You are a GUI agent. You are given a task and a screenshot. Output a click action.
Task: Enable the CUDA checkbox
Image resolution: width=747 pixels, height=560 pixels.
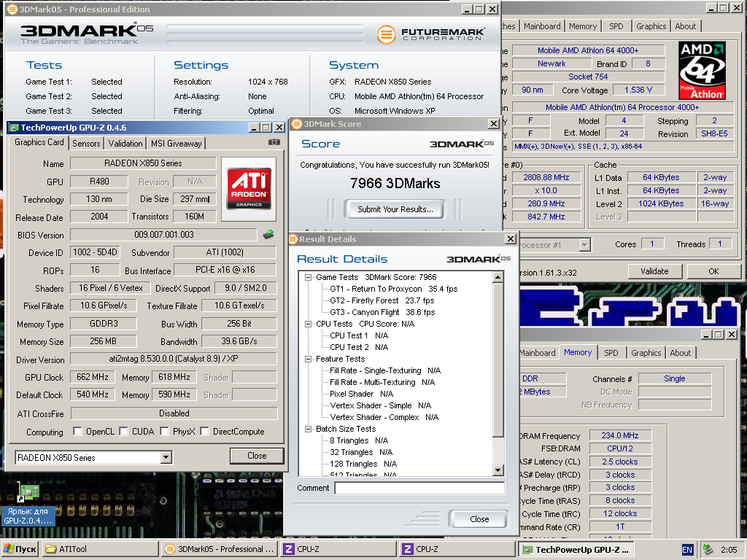[123, 432]
